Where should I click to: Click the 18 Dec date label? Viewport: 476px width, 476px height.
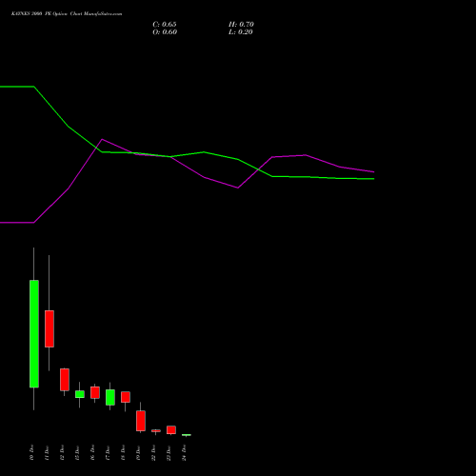pos(123,452)
